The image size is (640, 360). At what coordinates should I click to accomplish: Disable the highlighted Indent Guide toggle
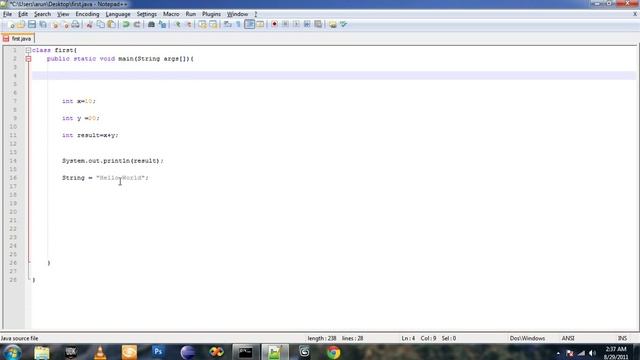[x=249, y=24]
